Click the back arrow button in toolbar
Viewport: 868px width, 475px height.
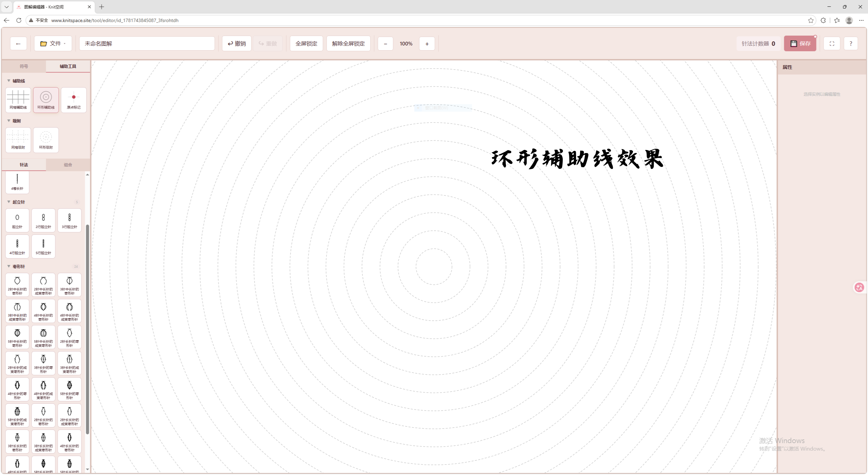coord(18,43)
